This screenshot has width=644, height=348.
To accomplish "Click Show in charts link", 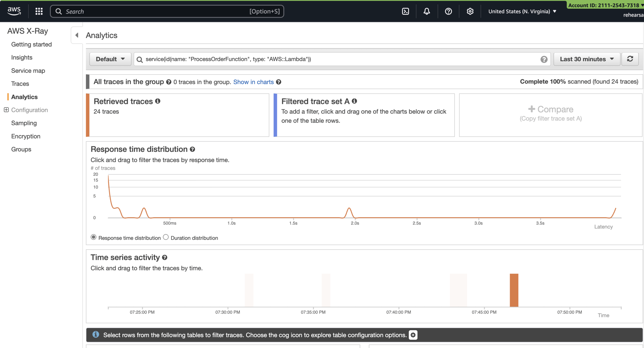I will pyautogui.click(x=253, y=82).
